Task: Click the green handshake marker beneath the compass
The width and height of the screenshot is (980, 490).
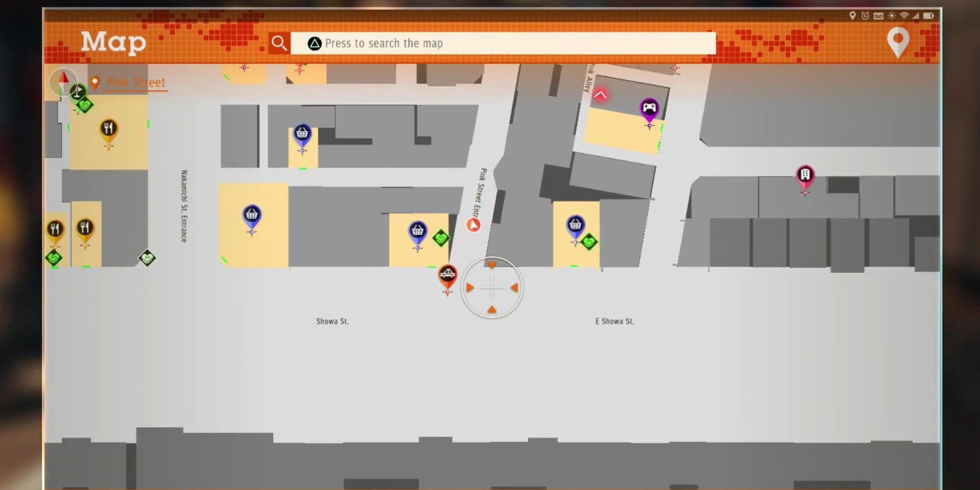Action: pyautogui.click(x=84, y=105)
